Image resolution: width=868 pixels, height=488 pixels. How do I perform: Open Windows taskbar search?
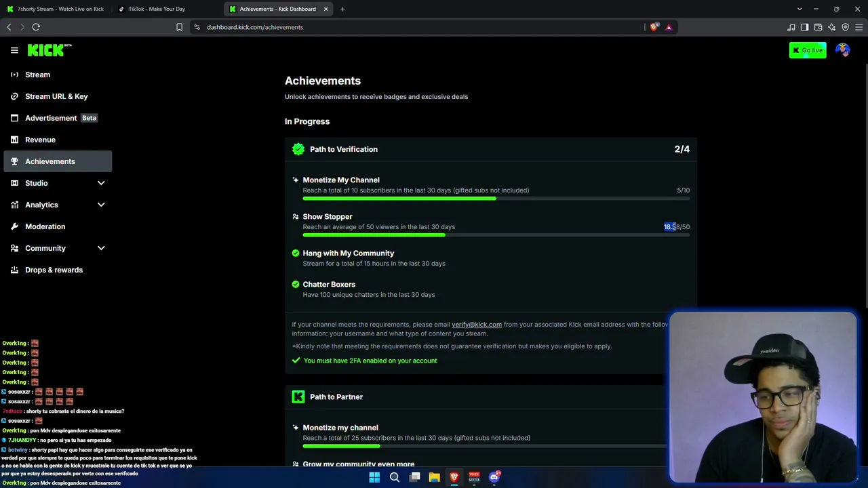point(394,477)
